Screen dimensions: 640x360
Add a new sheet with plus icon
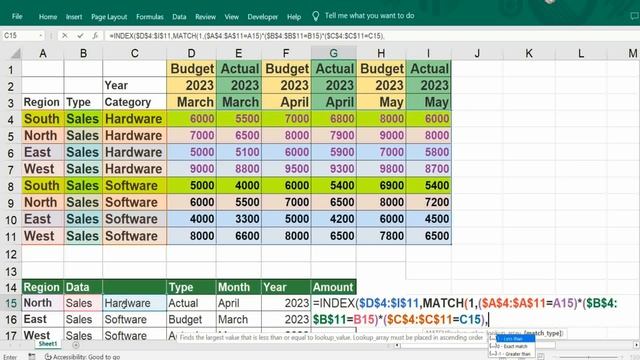click(x=76, y=345)
